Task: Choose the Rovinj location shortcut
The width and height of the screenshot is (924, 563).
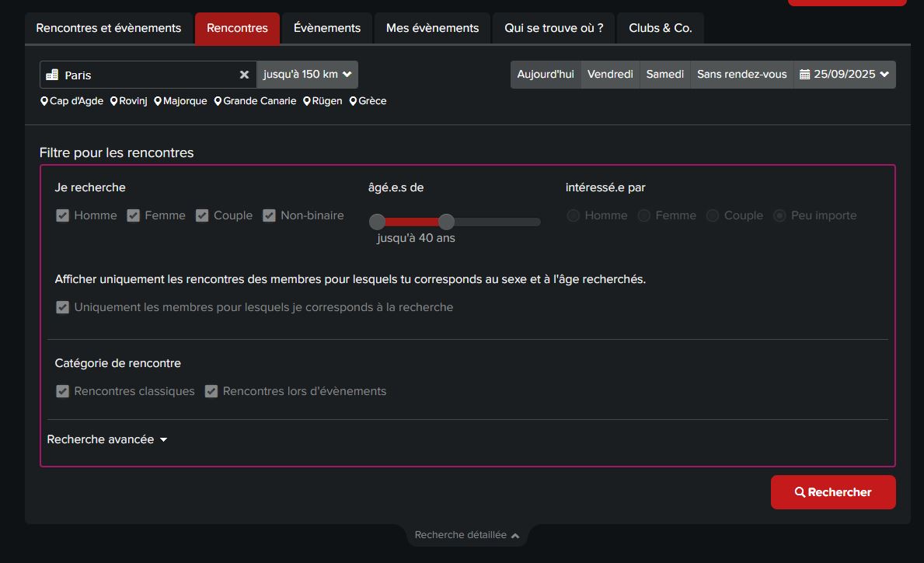Action: coord(128,101)
